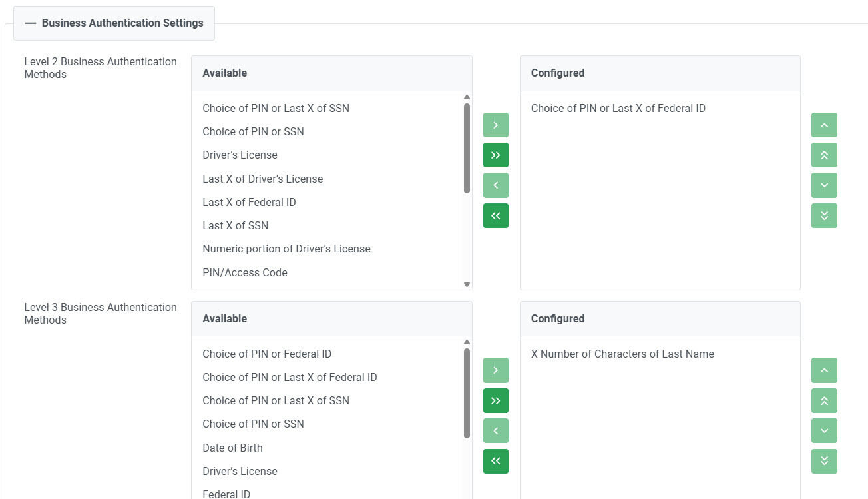Image resolution: width=868 pixels, height=499 pixels.
Task: Click Level 2 move up chevron
Action: click(x=824, y=125)
